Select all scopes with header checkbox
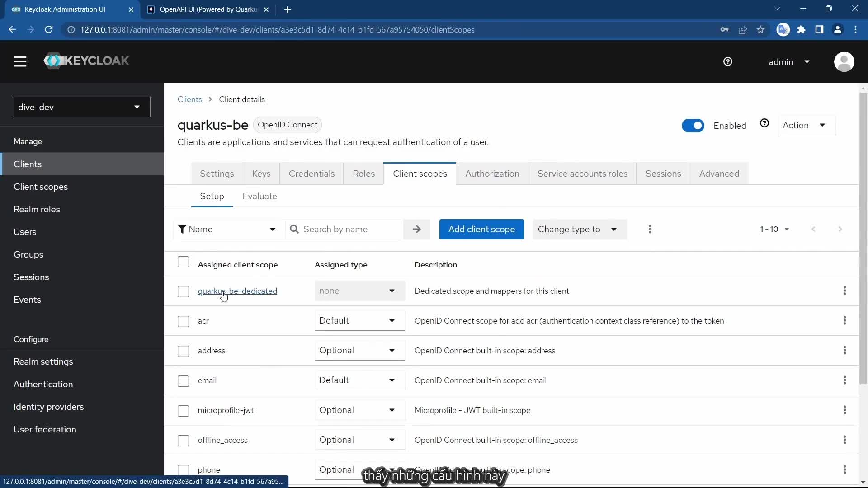The width and height of the screenshot is (868, 488). (x=183, y=262)
